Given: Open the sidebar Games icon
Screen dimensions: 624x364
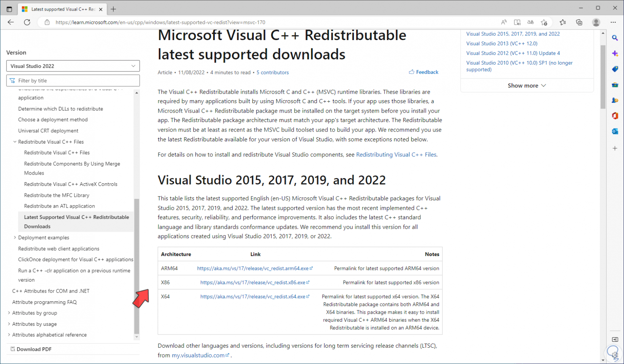Looking at the screenshot, I should (615, 100).
